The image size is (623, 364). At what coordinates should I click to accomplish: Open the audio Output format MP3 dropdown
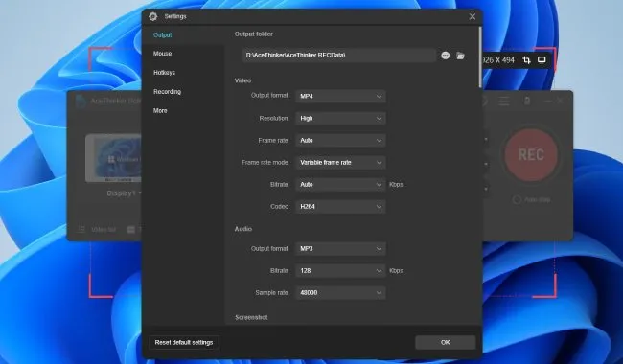coord(340,249)
